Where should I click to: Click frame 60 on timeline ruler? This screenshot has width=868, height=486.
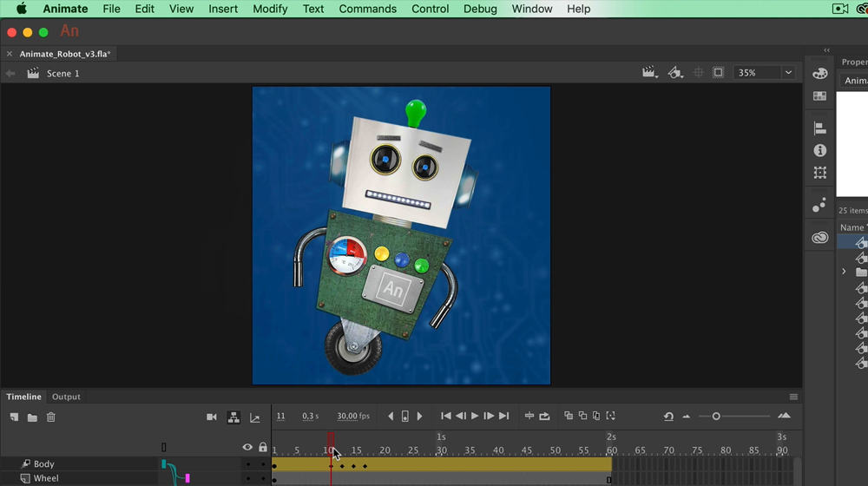click(x=612, y=450)
